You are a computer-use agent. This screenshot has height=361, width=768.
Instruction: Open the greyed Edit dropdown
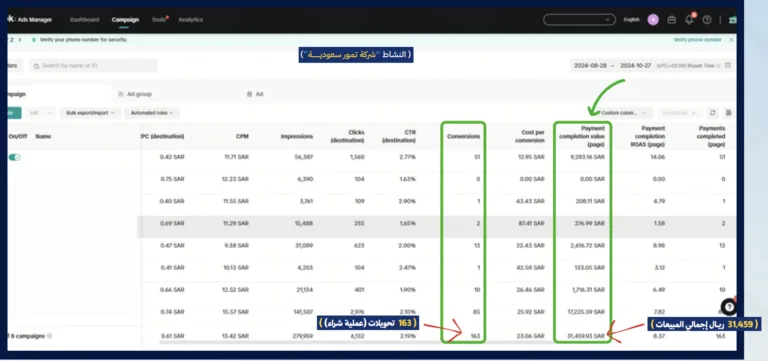[x=40, y=113]
